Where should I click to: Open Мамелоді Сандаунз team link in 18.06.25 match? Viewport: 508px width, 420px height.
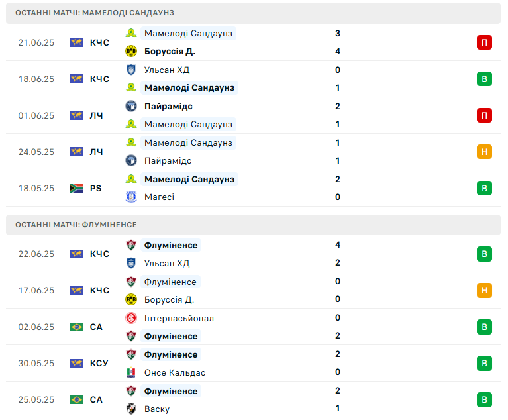pos(189,88)
